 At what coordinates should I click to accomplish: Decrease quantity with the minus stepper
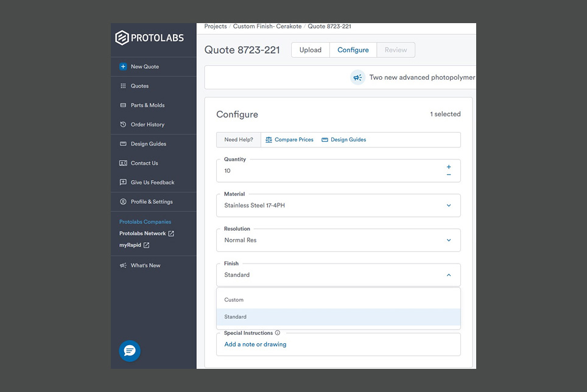click(449, 175)
